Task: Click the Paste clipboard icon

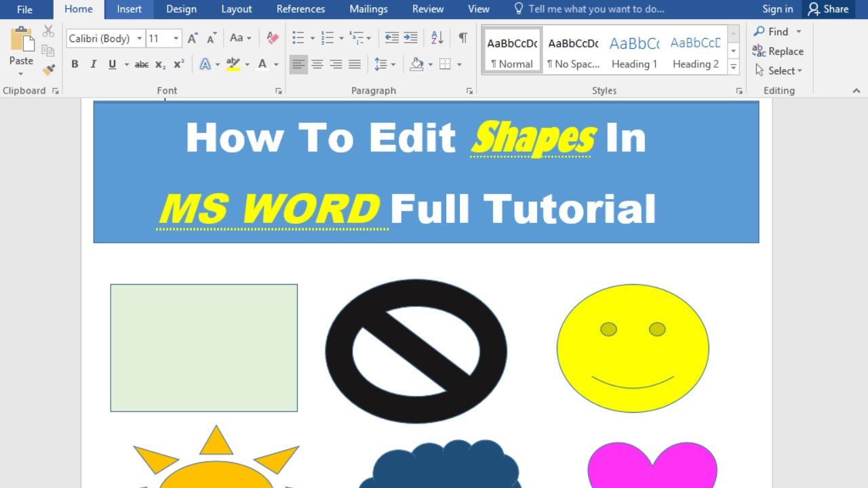Action: tap(21, 39)
